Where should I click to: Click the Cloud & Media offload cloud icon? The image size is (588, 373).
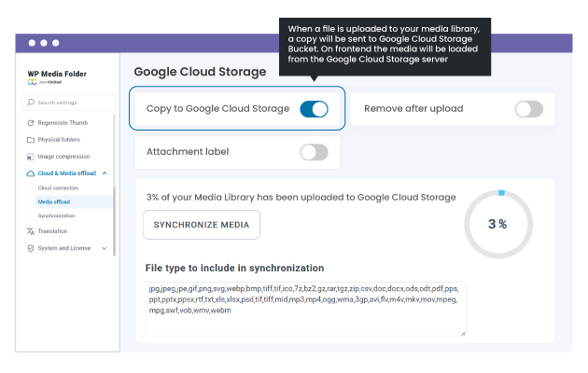31,173
